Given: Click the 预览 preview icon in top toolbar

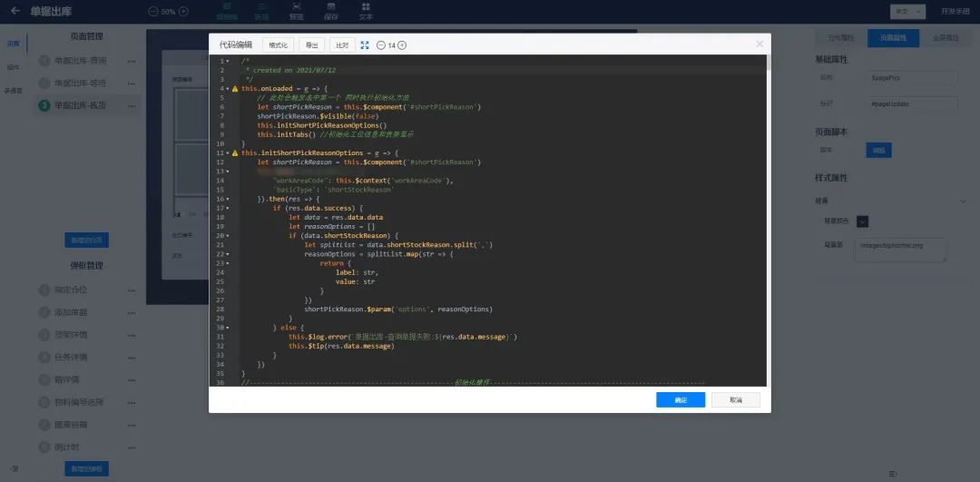Looking at the screenshot, I should tap(296, 7).
